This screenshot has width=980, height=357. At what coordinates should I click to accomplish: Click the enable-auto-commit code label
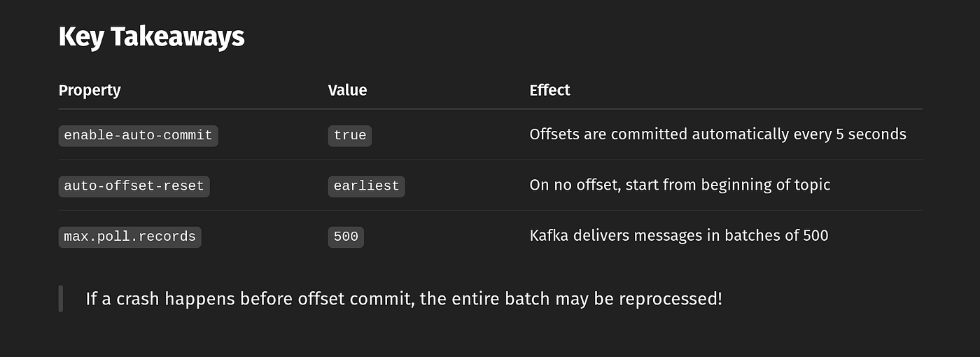point(138,135)
